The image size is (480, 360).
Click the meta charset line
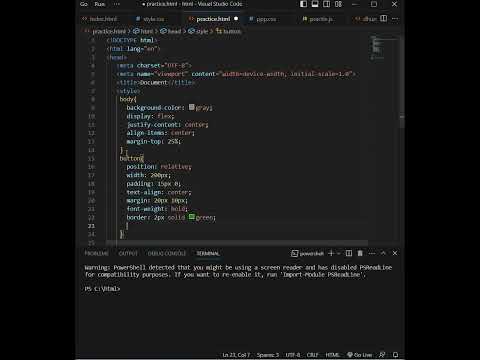(x=154, y=66)
